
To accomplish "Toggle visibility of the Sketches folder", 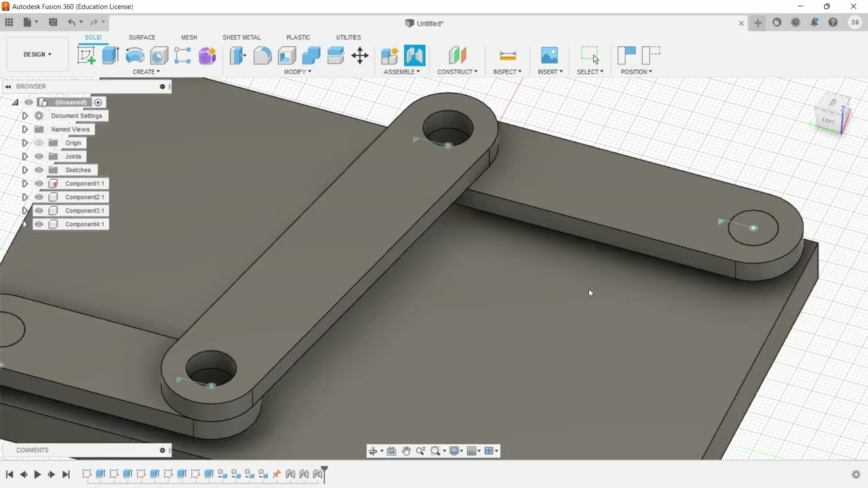I will pos(39,170).
